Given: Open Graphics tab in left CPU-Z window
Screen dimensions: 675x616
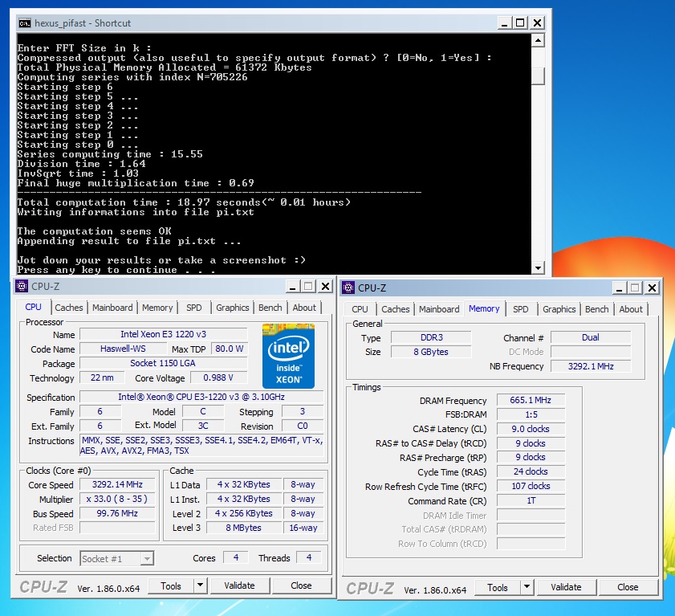Looking at the screenshot, I should 233,308.
